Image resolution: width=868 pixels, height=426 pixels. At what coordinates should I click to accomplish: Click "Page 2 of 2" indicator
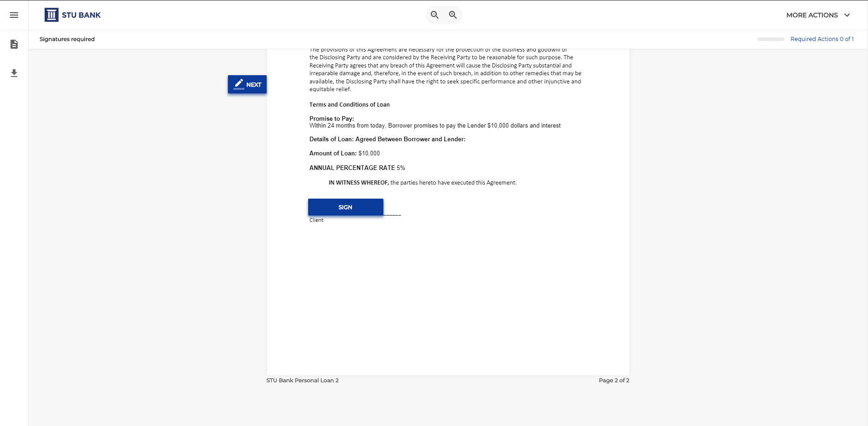(614, 380)
